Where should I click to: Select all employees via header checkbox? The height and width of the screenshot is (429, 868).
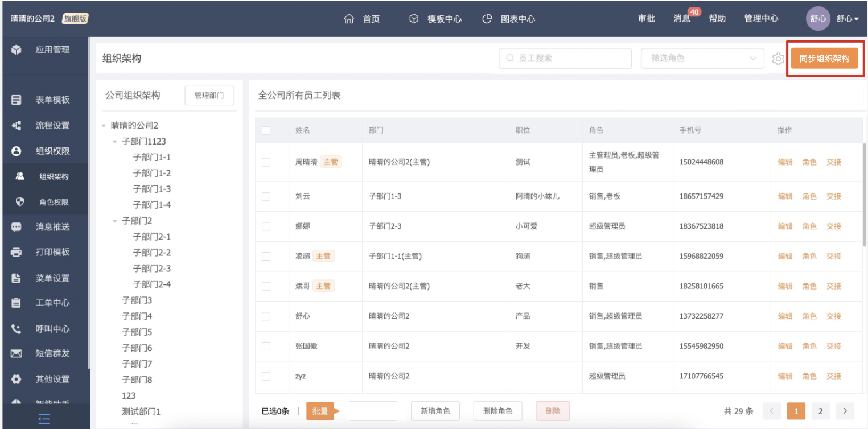click(x=266, y=130)
